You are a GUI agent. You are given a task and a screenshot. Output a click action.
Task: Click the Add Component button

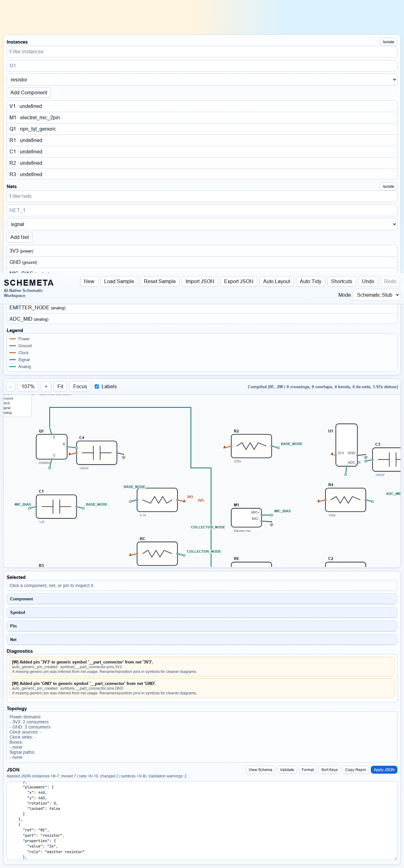pos(29,93)
